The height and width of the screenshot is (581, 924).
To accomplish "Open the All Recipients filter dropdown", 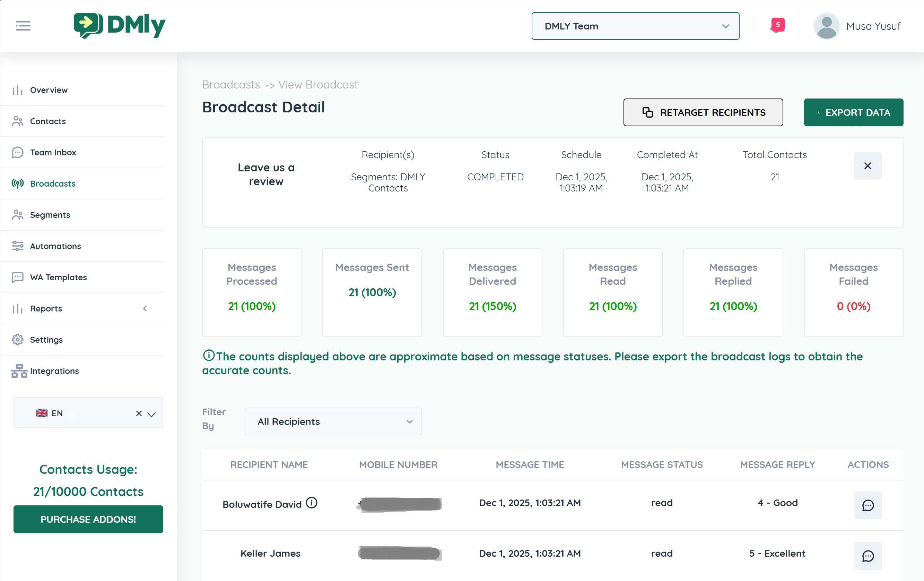I will [x=333, y=421].
